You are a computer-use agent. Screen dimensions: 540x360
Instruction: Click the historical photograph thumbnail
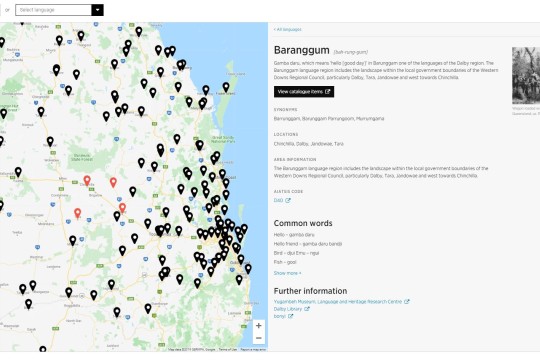click(x=526, y=76)
